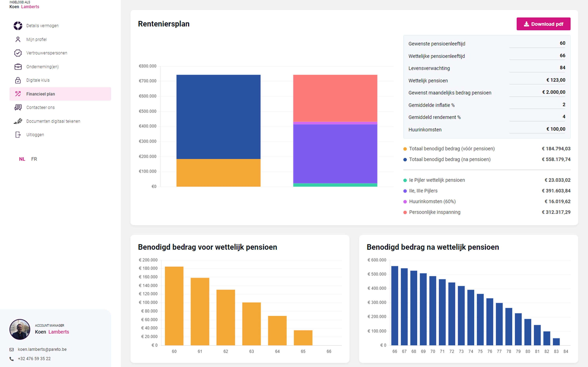Download the Rentenierplan pdf
Image resolution: width=588 pixels, height=367 pixels.
[543, 24]
